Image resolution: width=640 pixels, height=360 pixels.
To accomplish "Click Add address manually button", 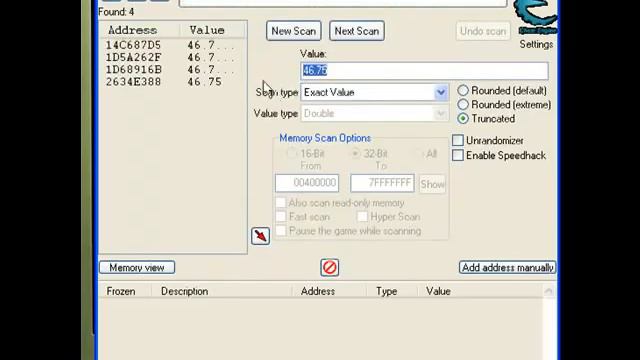I will pyautogui.click(x=507, y=268).
